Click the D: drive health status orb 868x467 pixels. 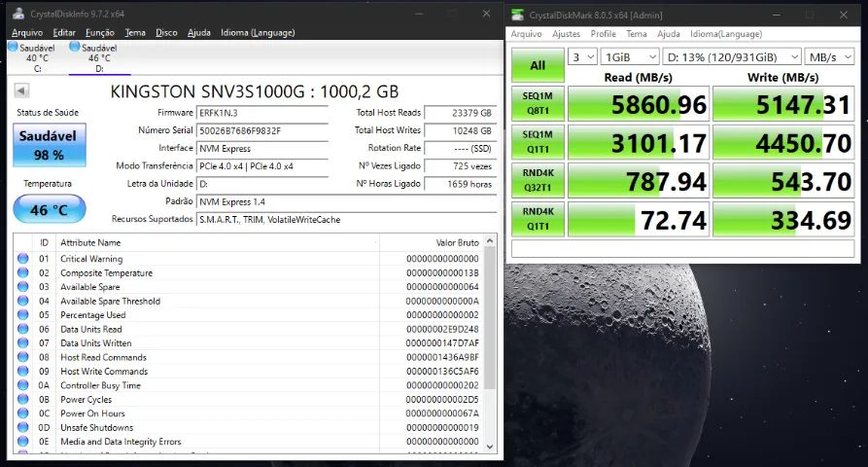(x=75, y=47)
